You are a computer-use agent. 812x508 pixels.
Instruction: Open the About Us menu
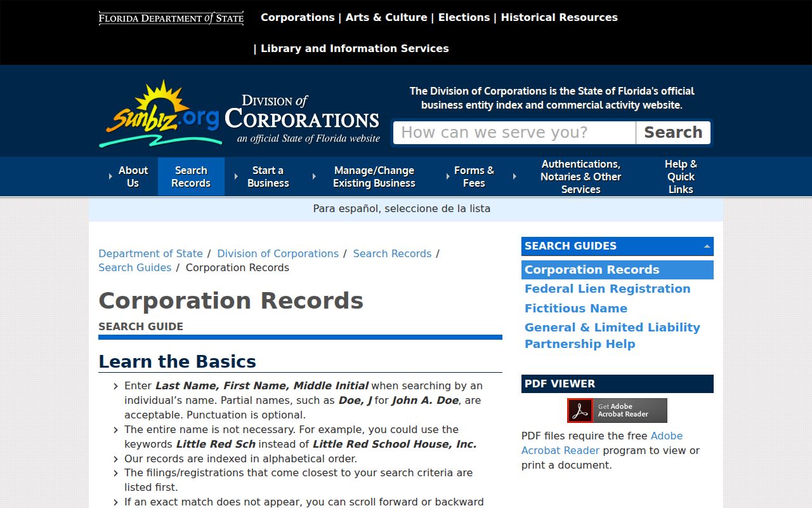point(133,177)
